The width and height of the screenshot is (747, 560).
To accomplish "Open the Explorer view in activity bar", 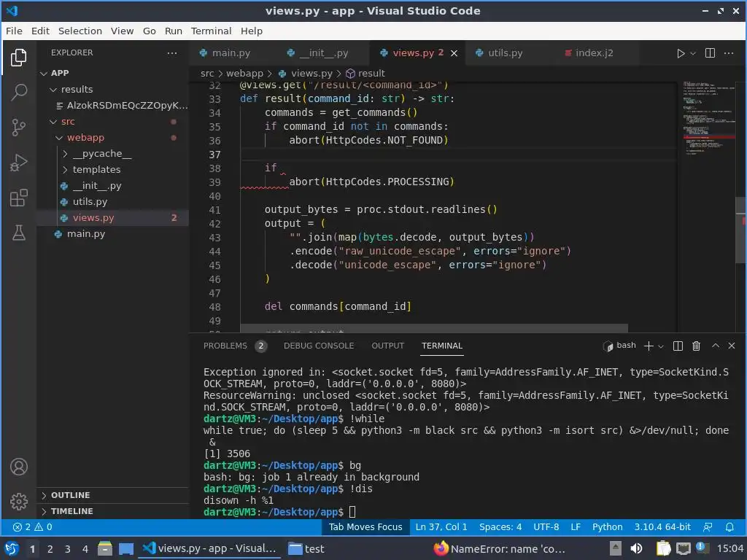I will point(18,58).
